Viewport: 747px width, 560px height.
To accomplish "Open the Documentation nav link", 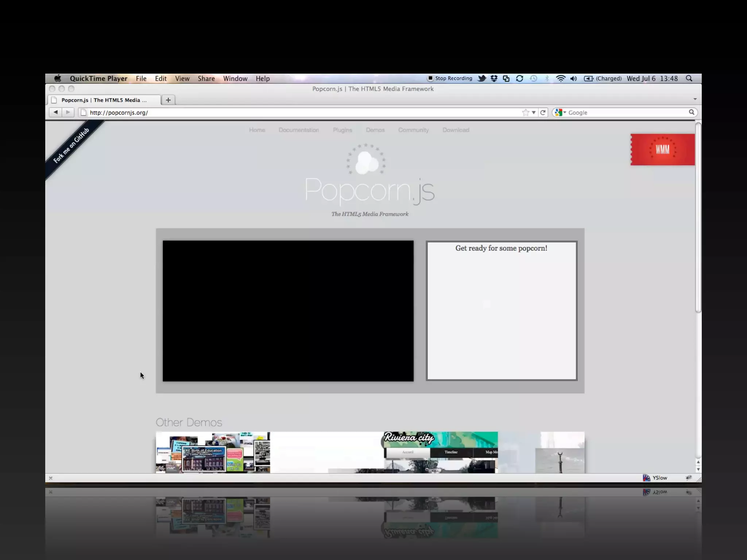I will coord(299,130).
